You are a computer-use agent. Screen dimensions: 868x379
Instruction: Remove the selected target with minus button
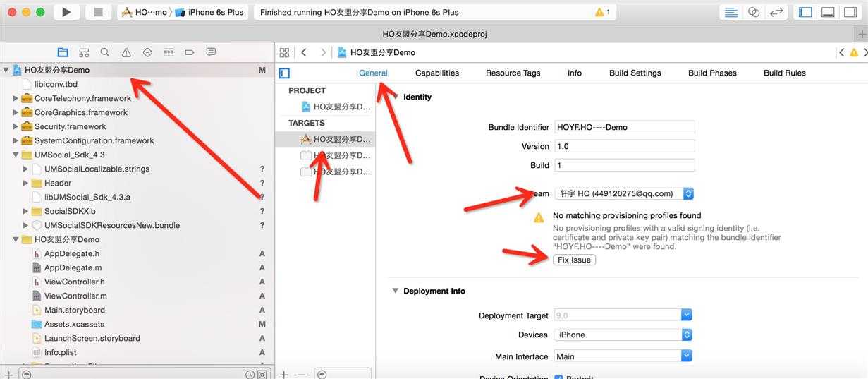[x=301, y=374]
